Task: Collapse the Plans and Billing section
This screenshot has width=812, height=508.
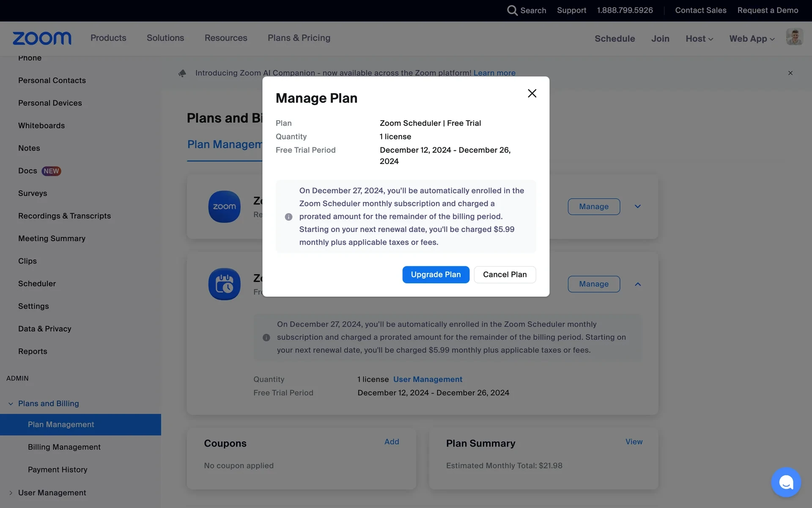Action: 11,404
